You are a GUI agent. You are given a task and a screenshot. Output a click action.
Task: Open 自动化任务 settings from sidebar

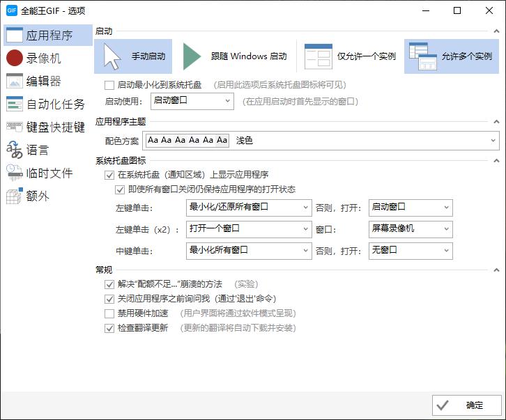15,104
